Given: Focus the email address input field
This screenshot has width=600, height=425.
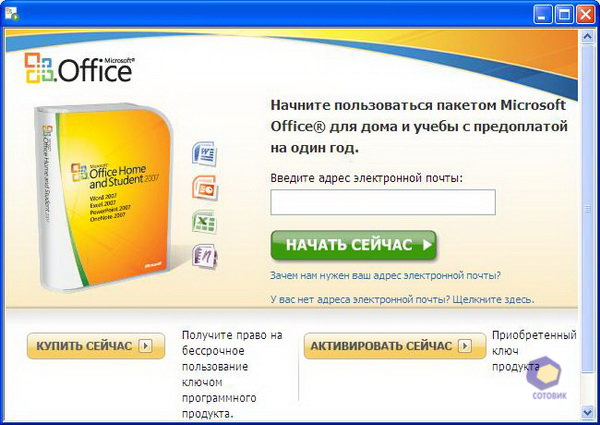Looking at the screenshot, I should pyautogui.click(x=383, y=203).
